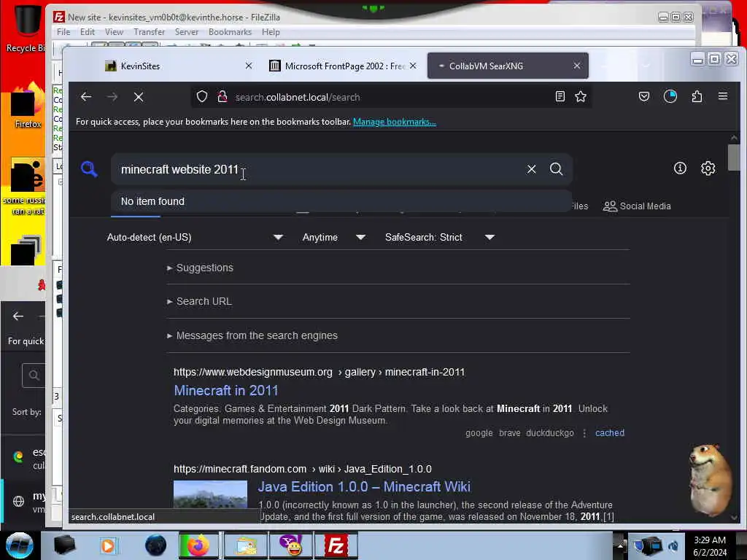Toggle reader view icon in address bar
747x560 pixels.
pos(560,97)
